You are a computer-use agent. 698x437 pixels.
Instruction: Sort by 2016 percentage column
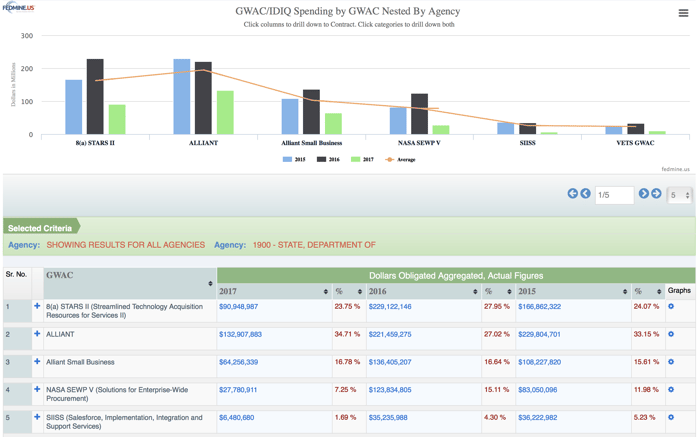tap(509, 291)
